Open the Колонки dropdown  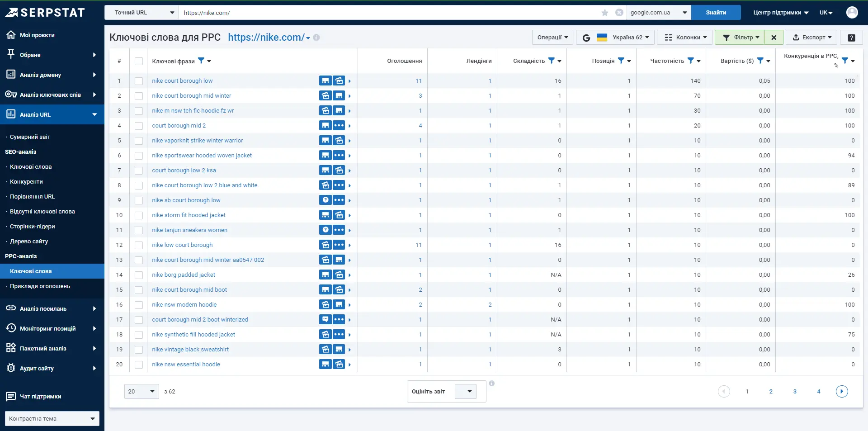685,38
